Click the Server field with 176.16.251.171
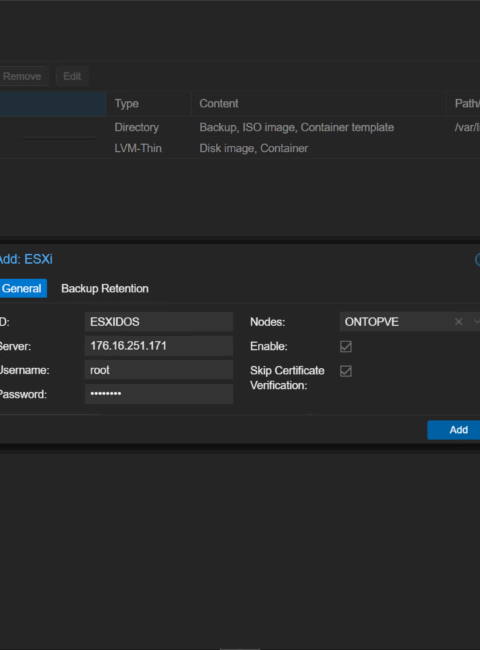The image size is (480, 650). (x=159, y=346)
